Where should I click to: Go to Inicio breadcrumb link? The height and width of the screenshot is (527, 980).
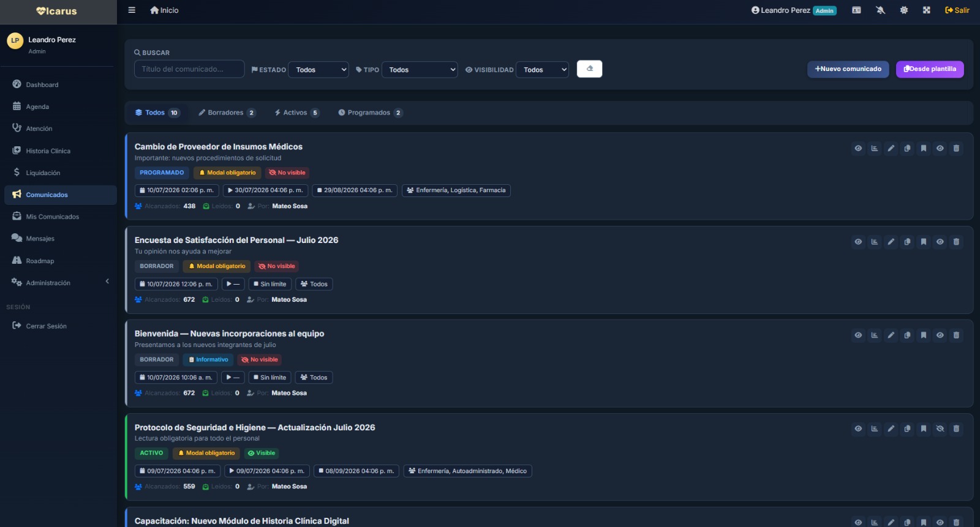pyautogui.click(x=164, y=10)
